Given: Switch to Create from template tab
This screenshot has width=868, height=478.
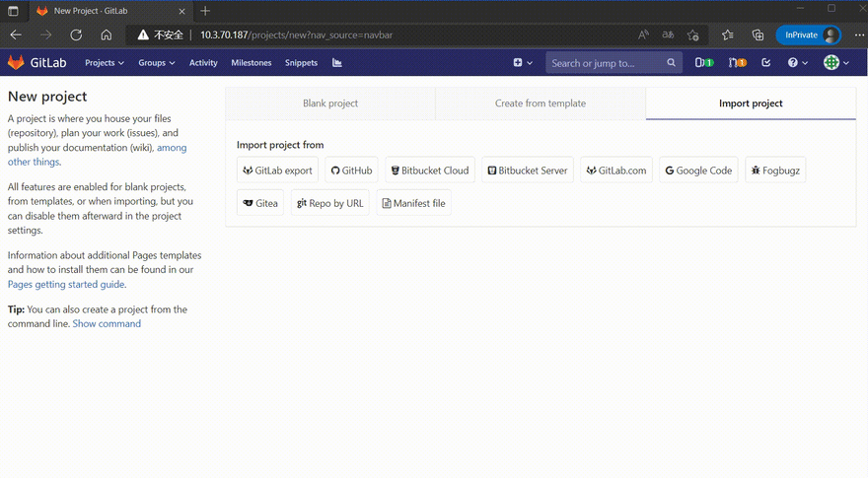Looking at the screenshot, I should [x=541, y=103].
